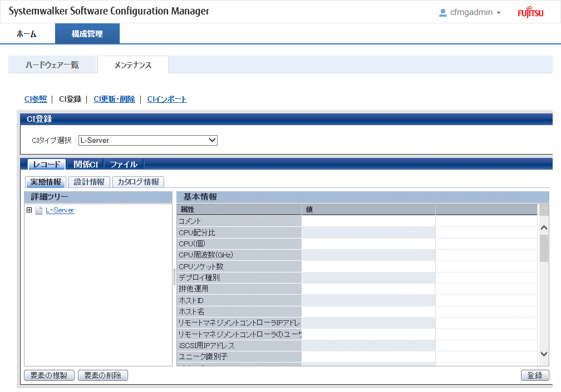This screenshot has width=561, height=392.
Task: Click the リモートマネジメントコントローラIPアドレ attribute label
Action: coord(239,323)
